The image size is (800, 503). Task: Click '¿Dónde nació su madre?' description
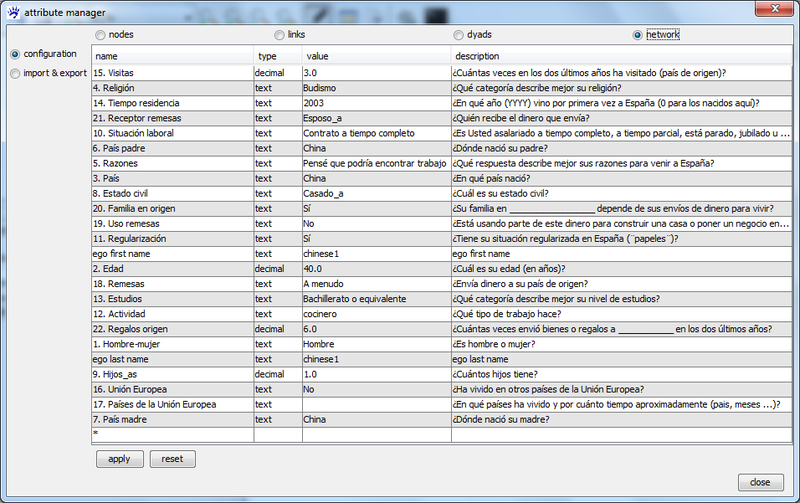(621, 419)
